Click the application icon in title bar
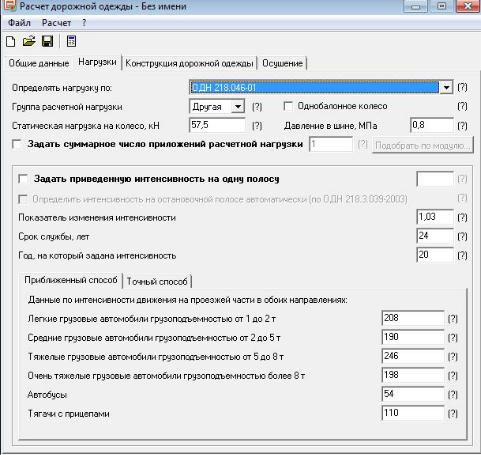The width and height of the screenshot is (481, 455). click(9, 6)
